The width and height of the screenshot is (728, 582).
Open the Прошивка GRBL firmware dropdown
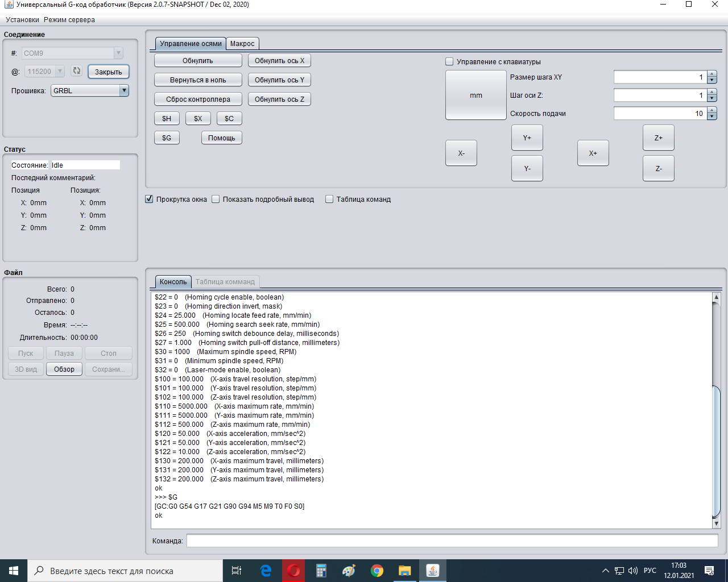[x=90, y=90]
